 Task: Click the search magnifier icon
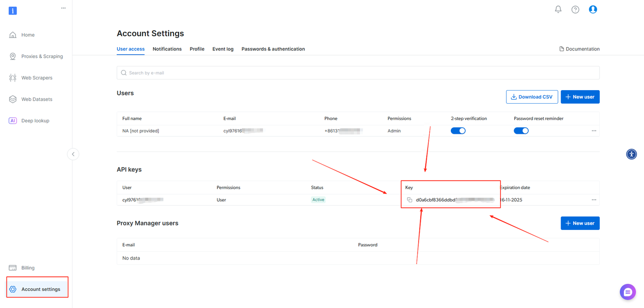click(124, 73)
